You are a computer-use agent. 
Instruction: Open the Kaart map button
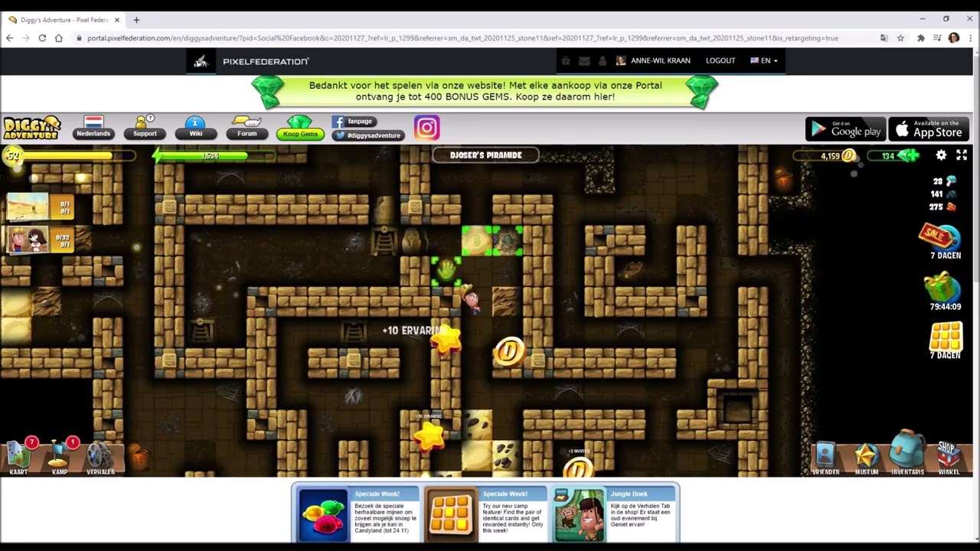click(x=18, y=457)
